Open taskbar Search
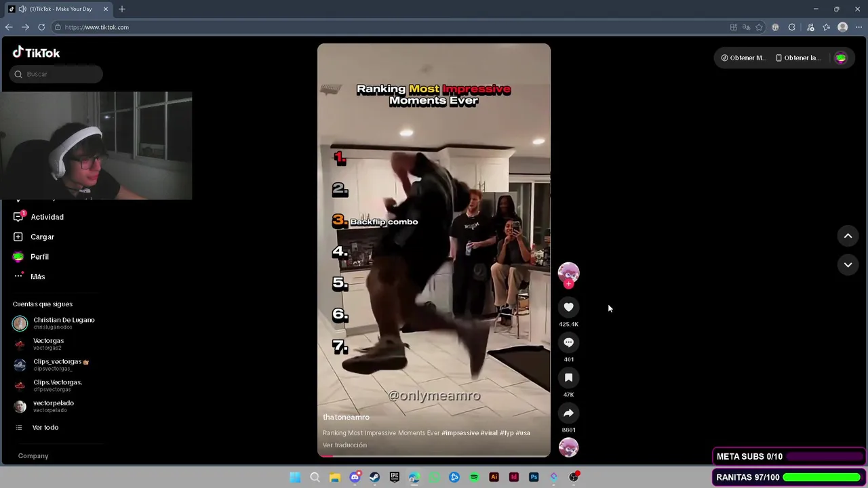 [315, 477]
